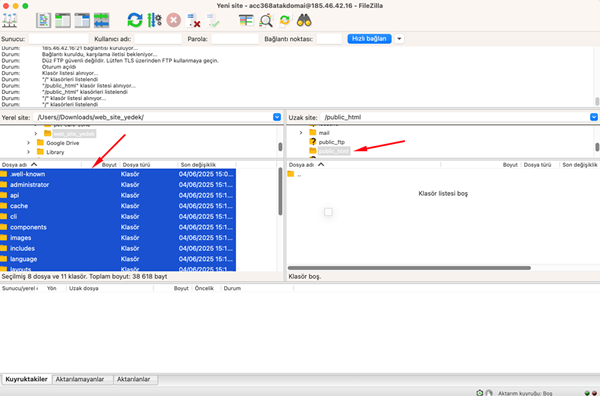Image resolution: width=600 pixels, height=396 pixels.
Task: Select the api folder row
Action: point(118,196)
